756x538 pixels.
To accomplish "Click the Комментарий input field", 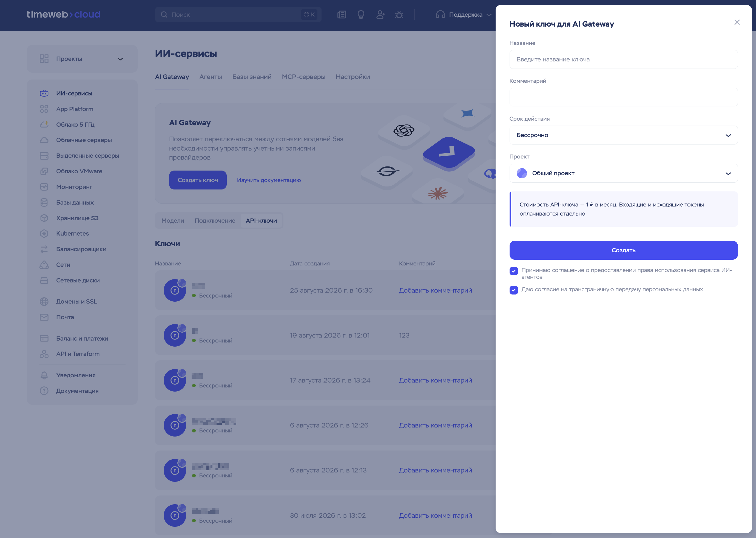I will [x=623, y=97].
